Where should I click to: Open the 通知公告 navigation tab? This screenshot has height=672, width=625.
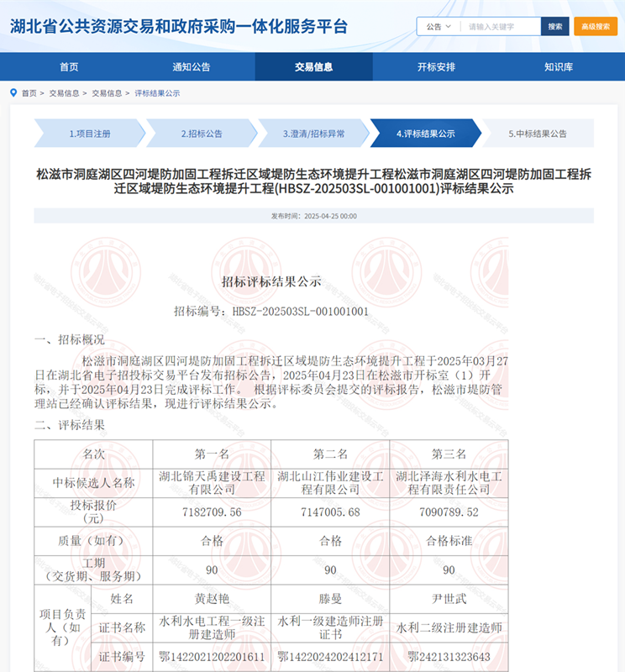pos(192,67)
